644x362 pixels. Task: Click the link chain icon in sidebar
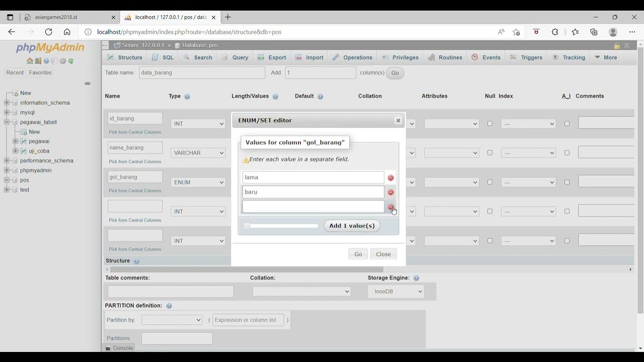click(x=88, y=83)
